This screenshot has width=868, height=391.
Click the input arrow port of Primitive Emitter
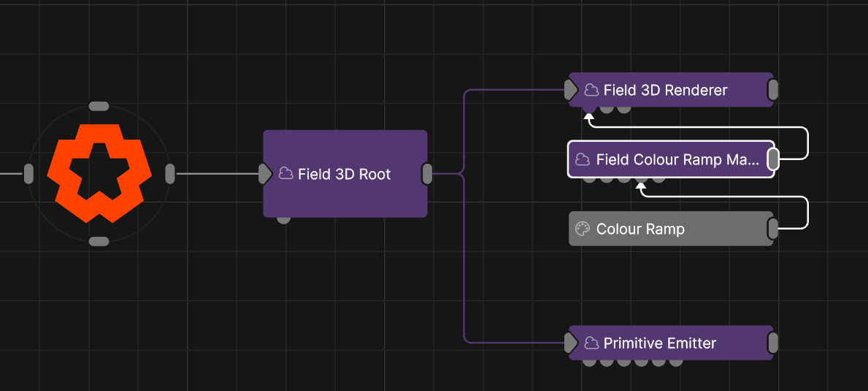tap(571, 343)
